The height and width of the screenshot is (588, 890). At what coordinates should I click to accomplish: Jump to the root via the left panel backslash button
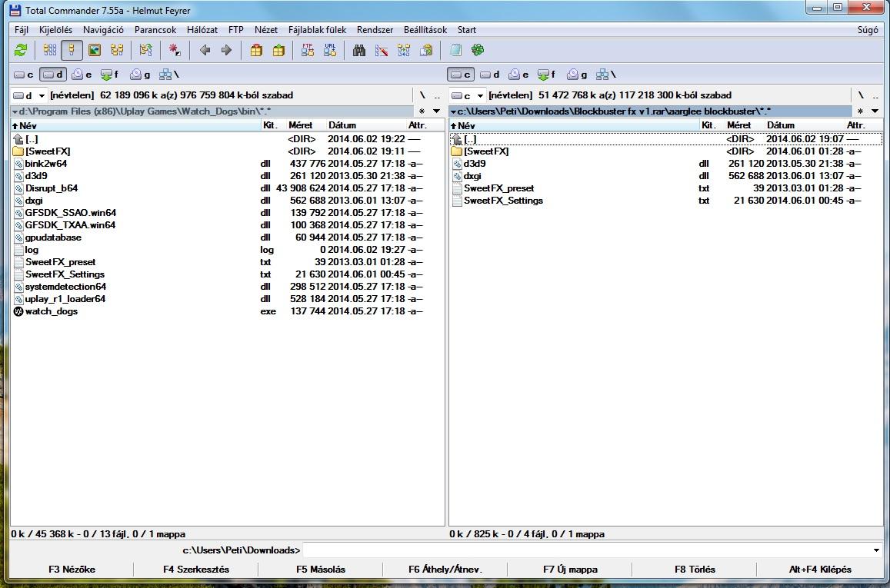pyautogui.click(x=422, y=95)
